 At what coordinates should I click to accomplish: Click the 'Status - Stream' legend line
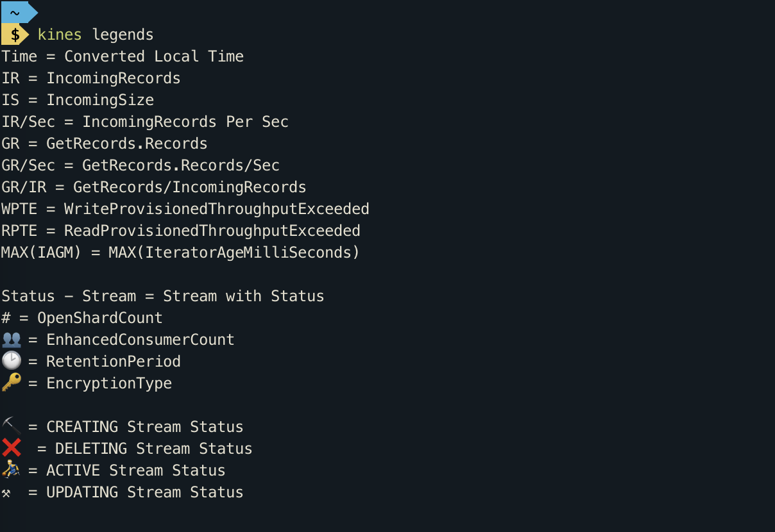tap(163, 296)
